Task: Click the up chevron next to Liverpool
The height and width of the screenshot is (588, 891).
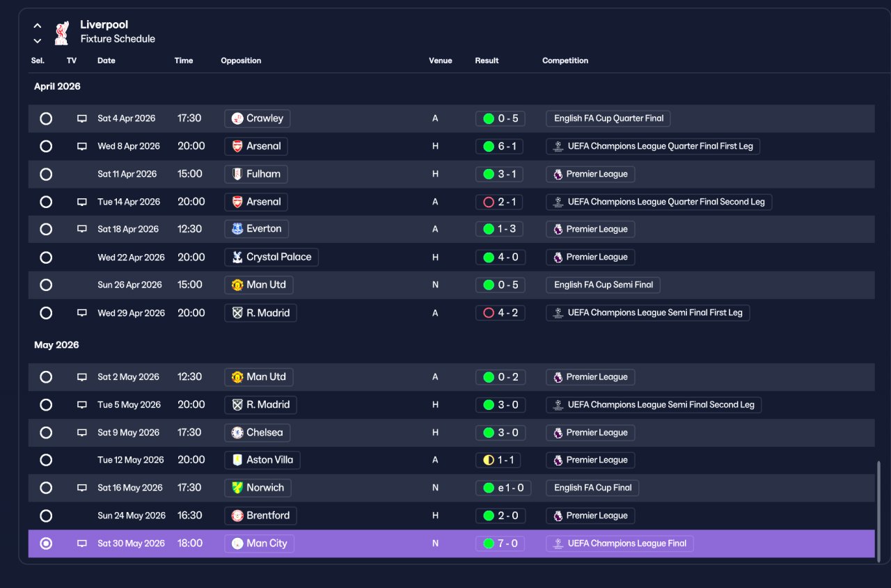Action: pos(38,26)
